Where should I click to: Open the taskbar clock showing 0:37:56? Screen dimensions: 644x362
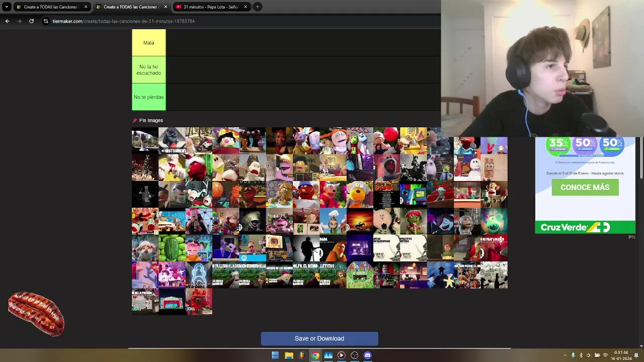point(621,355)
